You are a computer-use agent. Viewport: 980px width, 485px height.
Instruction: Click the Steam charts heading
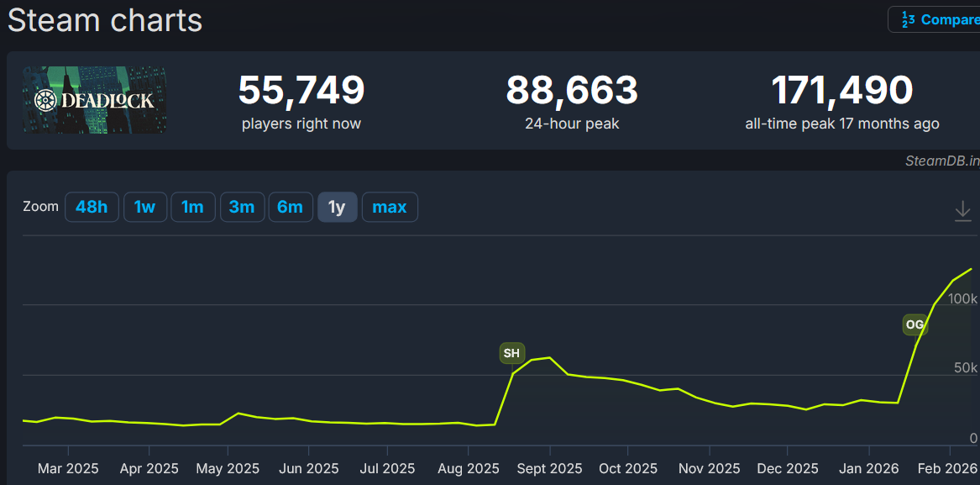pos(105,21)
